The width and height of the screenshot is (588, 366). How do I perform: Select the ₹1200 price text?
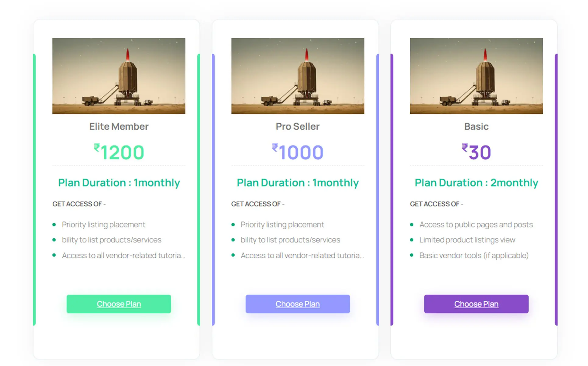tap(119, 152)
